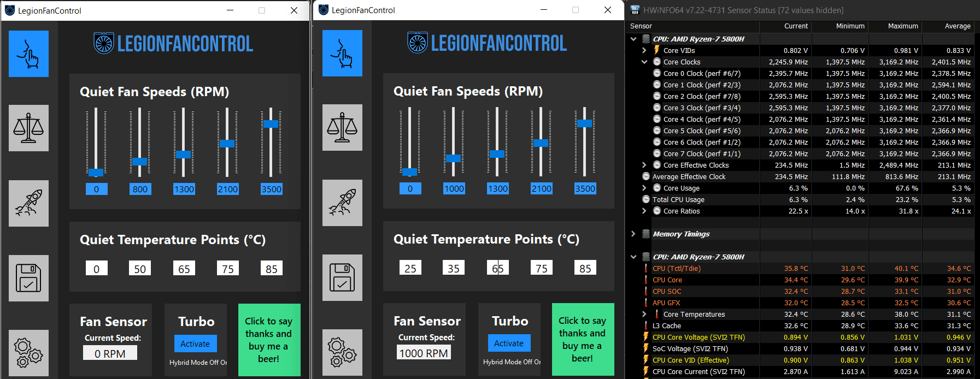Image resolution: width=980 pixels, height=379 pixels.
Task: Click 1000 RPM value box under right sliders
Action: (x=454, y=188)
